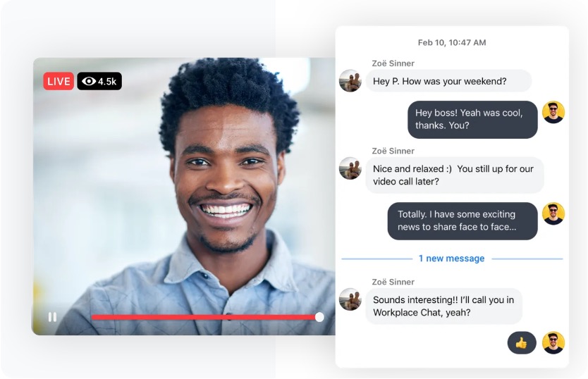Click the 'Feb 10, 10:47 AM' timestamp
Screen dimensions: 588x379
click(451, 42)
